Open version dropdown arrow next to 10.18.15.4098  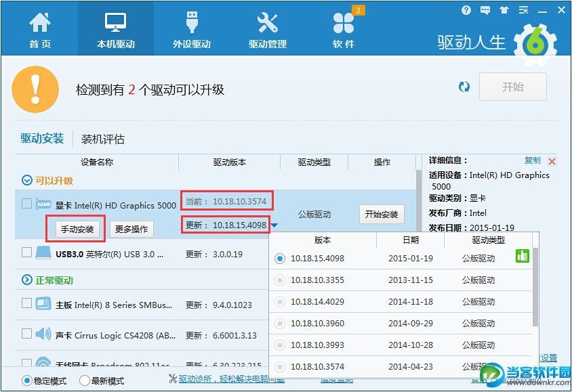[x=274, y=225]
